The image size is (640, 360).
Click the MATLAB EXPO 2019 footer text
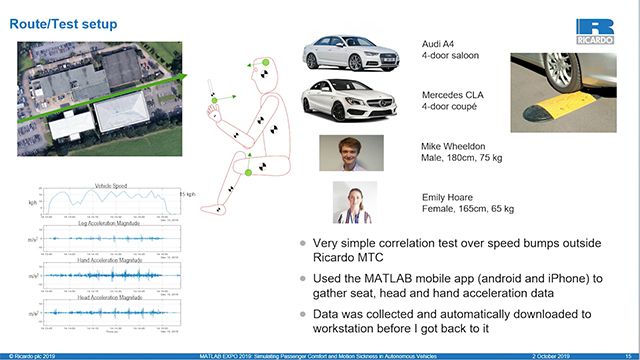point(318,356)
